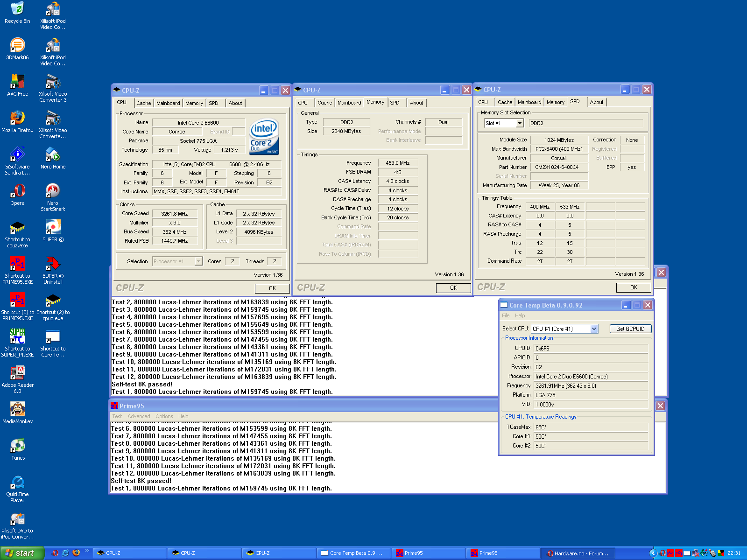The height and width of the screenshot is (560, 747).
Task: Expand hidden Quick Launch items chevron
Action: [87, 551]
